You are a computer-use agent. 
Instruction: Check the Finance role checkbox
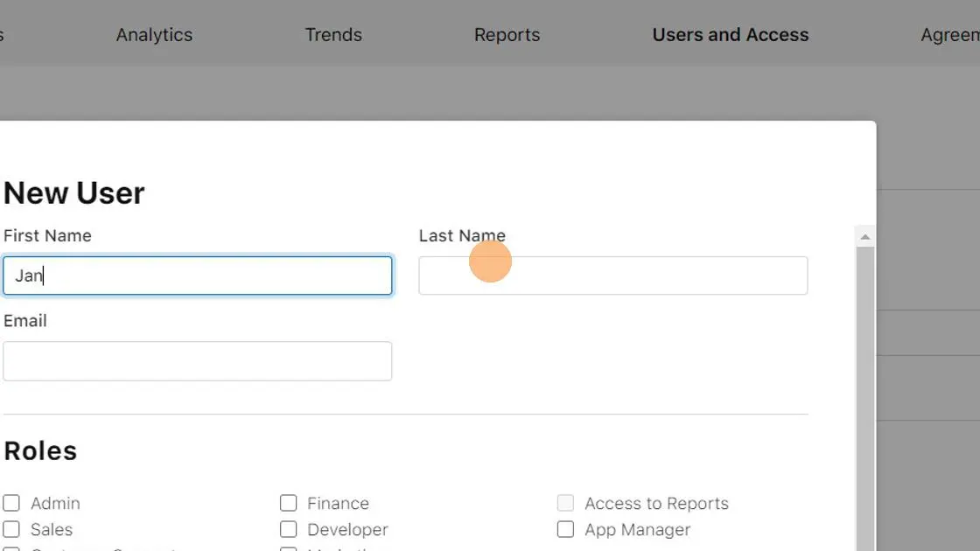(289, 503)
